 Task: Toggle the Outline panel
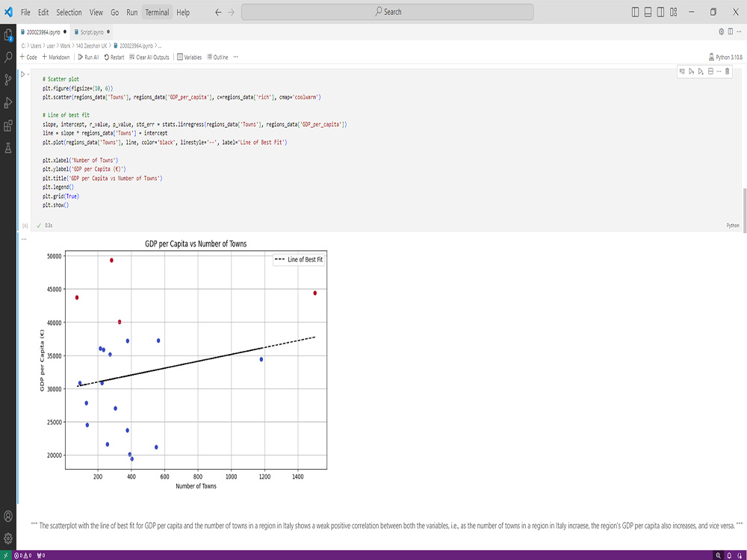(x=217, y=57)
